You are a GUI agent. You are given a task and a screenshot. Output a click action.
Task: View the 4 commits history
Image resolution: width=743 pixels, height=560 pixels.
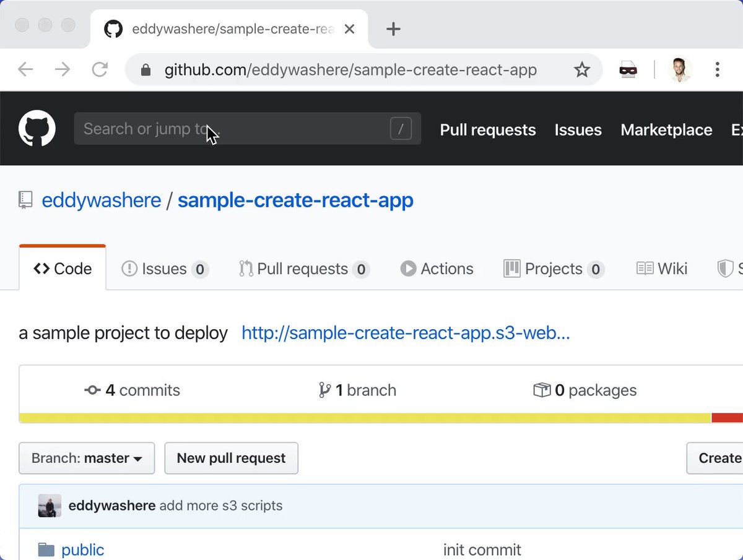coord(133,390)
